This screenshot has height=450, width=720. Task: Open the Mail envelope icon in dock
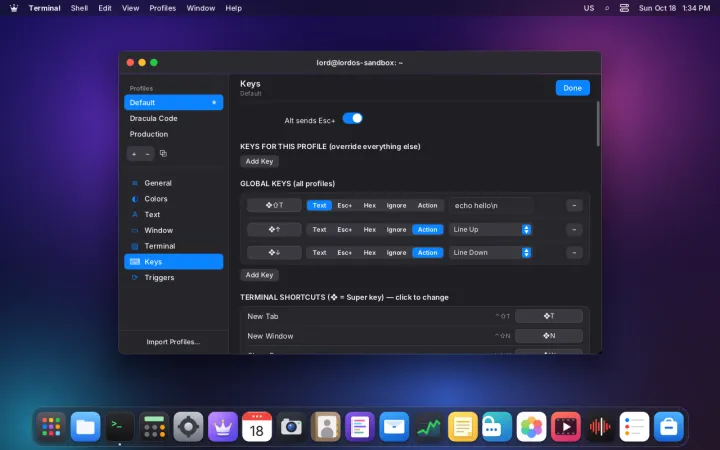point(394,427)
